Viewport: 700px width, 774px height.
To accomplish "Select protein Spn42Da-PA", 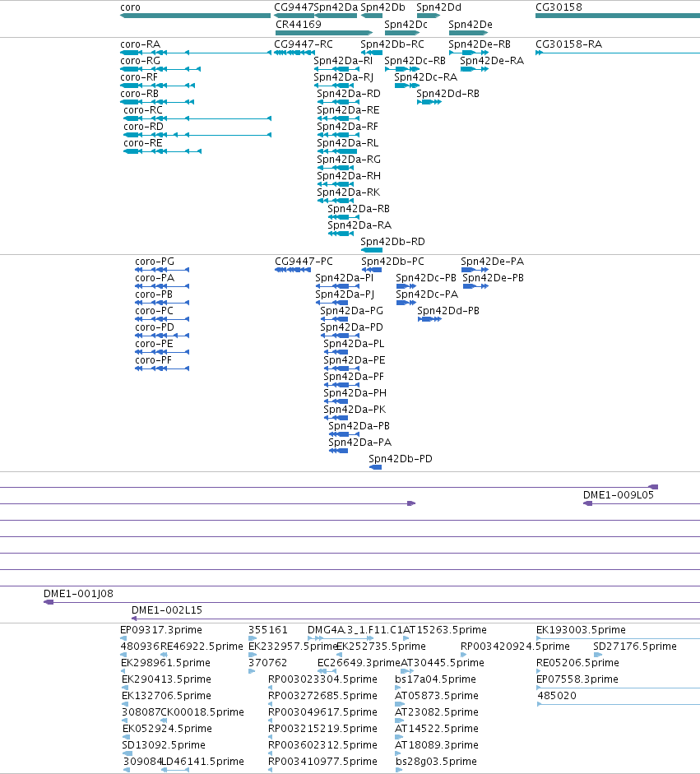I will pos(338,451).
